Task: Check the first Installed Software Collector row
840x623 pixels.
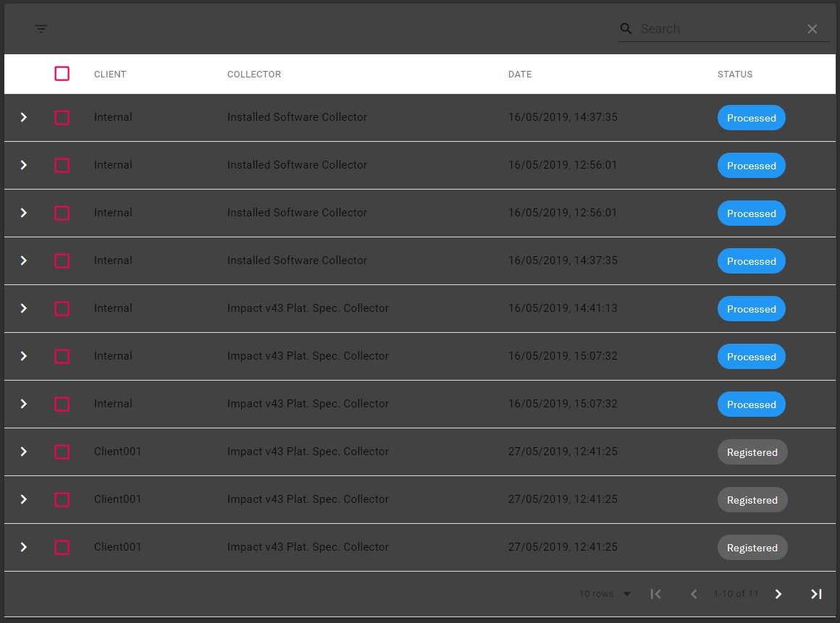Action: pos(62,117)
